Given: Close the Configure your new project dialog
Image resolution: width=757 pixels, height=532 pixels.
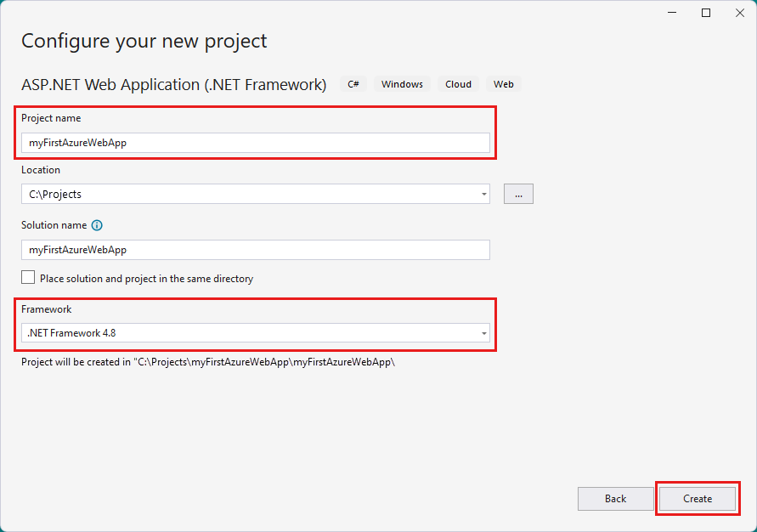Looking at the screenshot, I should pyautogui.click(x=739, y=13).
